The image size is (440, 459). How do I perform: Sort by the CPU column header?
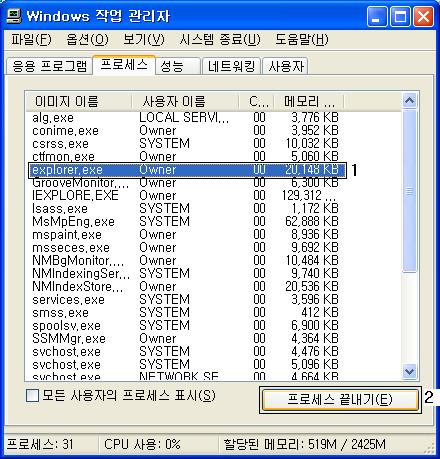257,101
